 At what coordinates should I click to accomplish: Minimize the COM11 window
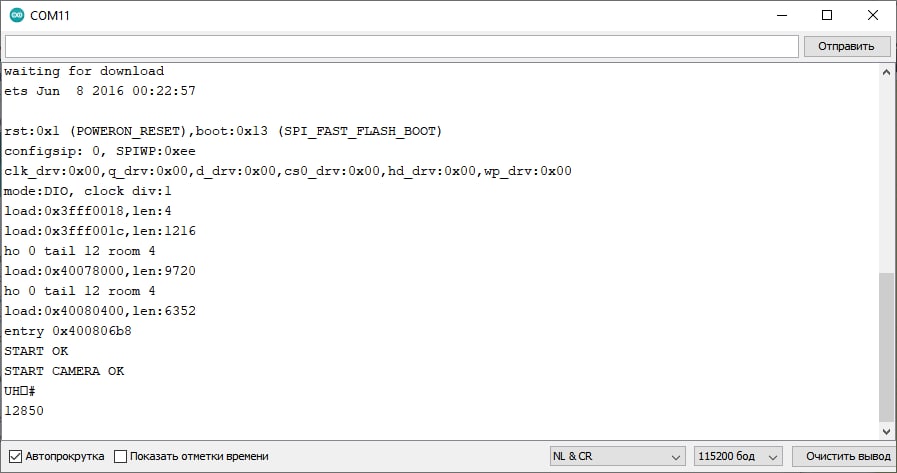782,15
